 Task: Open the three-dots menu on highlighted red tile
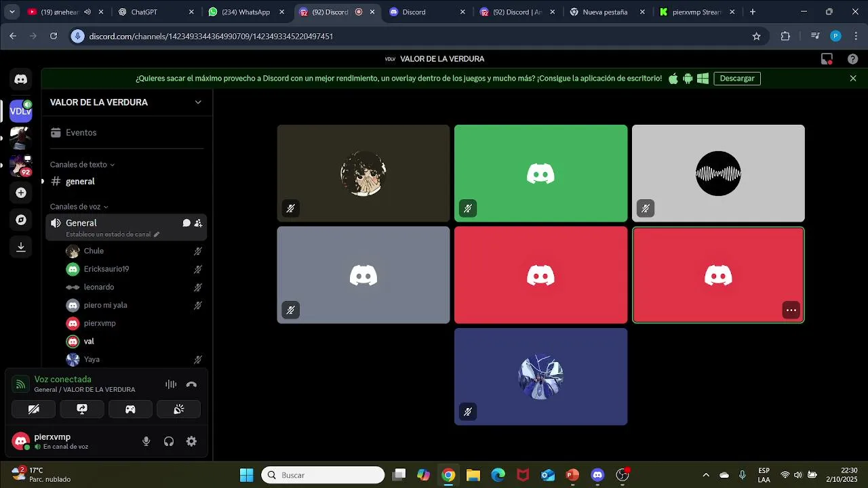click(791, 310)
